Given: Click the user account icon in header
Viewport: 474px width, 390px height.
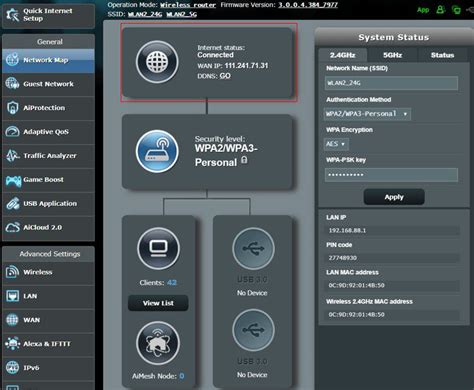Looking at the screenshot, I should (x=440, y=10).
